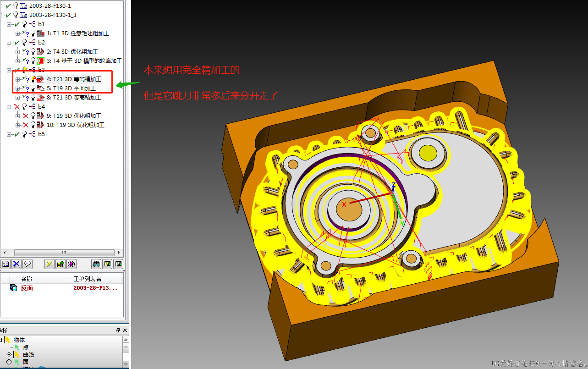Click the yellow arrow icon beside 物体
This screenshot has height=369, width=588.
click(8, 340)
